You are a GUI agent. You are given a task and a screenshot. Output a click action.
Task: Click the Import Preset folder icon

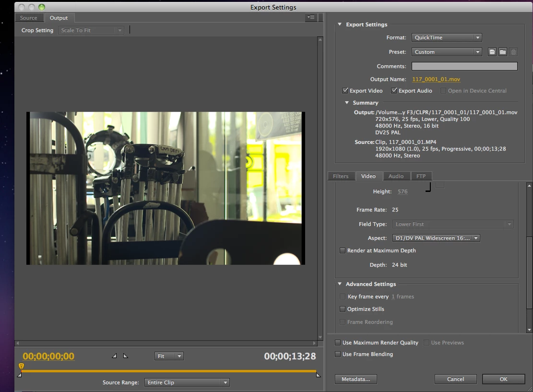[503, 52]
